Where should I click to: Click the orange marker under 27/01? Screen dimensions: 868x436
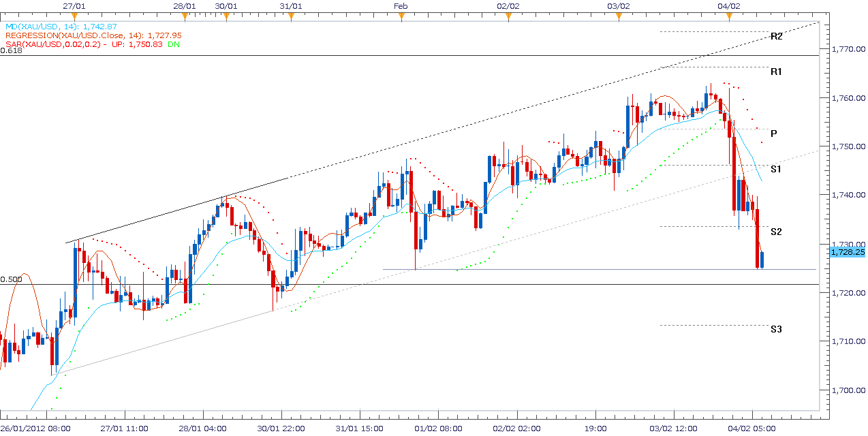pos(74,18)
